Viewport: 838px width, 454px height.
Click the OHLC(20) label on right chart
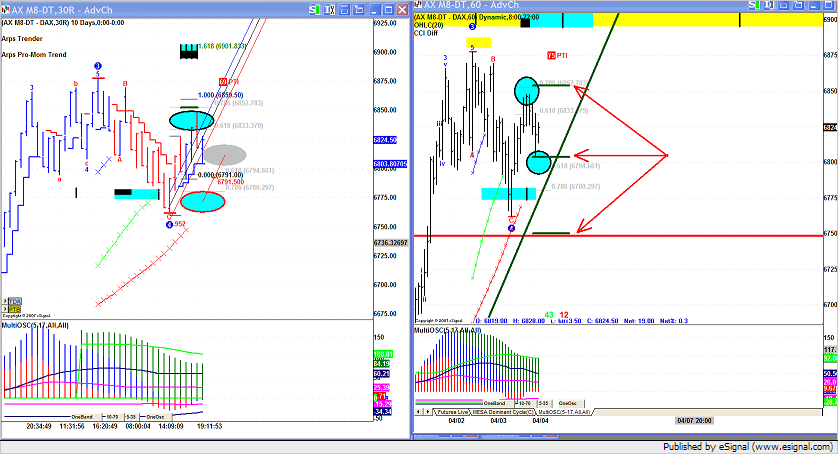tap(428, 25)
